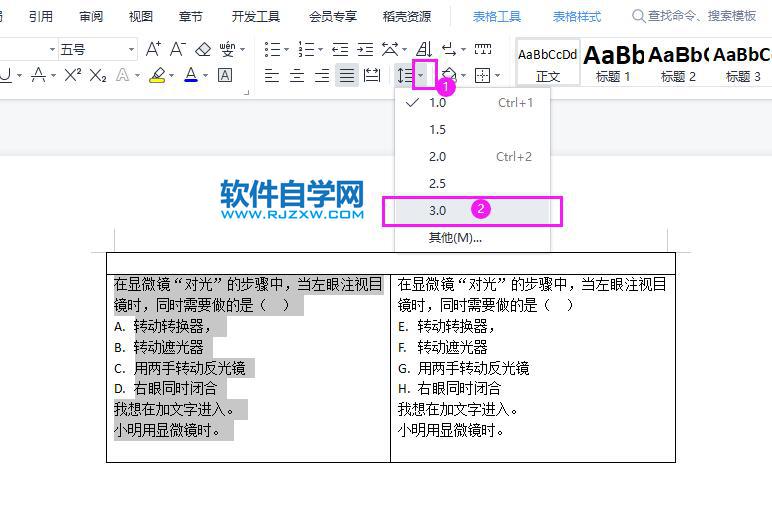Decrease font size with A- icon
This screenshot has width=772, height=518.
(177, 49)
